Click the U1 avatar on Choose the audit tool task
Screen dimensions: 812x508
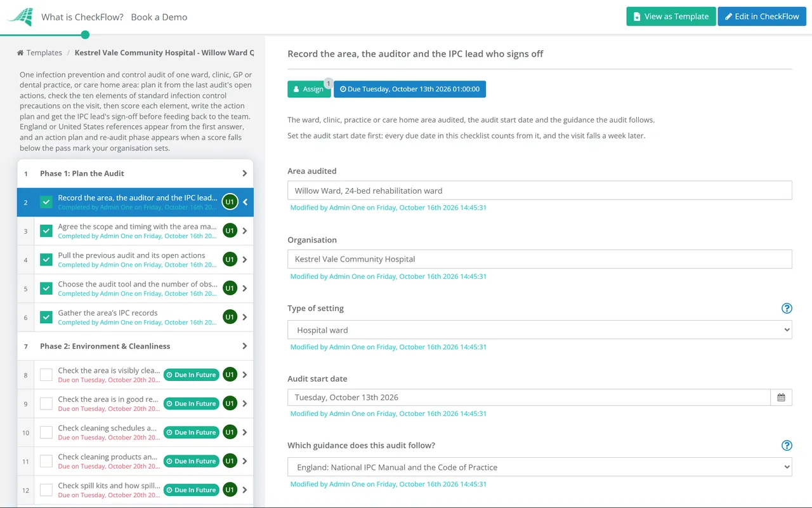pyautogui.click(x=230, y=288)
